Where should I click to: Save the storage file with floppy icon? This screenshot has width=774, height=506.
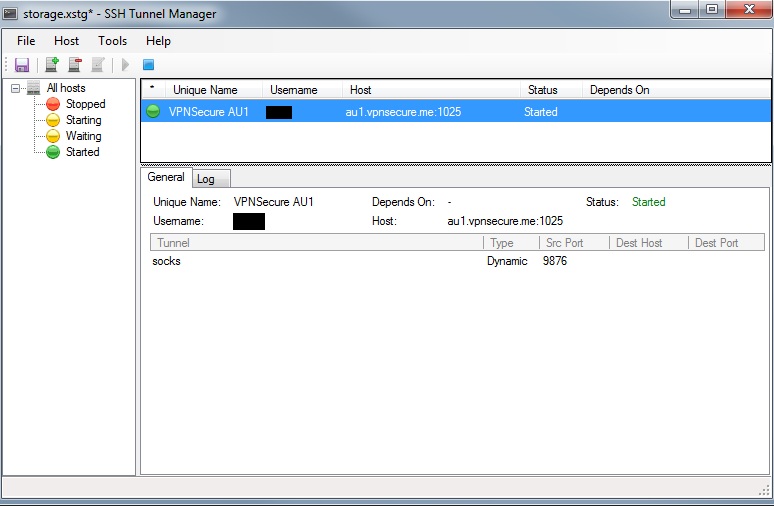coord(22,65)
